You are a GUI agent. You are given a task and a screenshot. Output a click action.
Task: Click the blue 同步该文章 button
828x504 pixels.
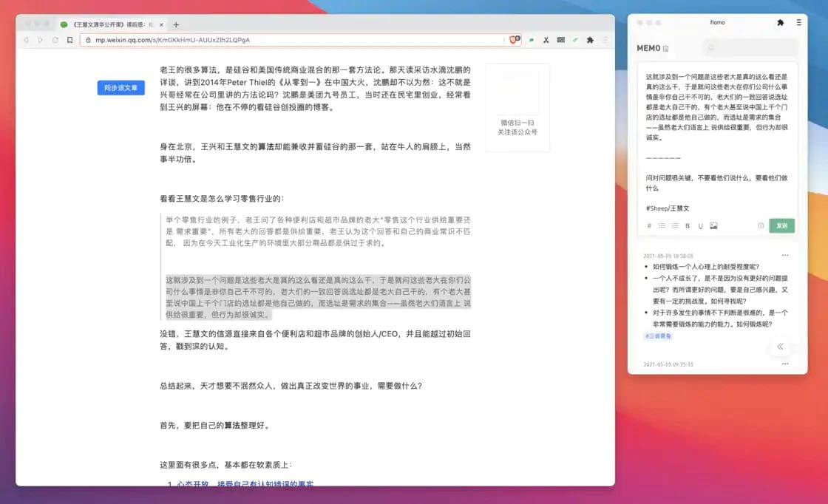point(121,88)
